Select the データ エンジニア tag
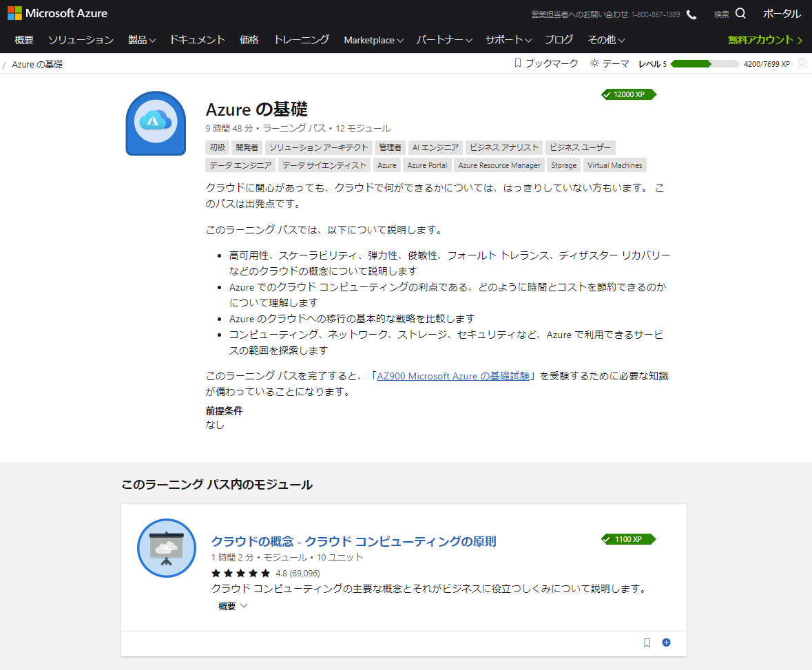The width and height of the screenshot is (812, 670). [241, 165]
